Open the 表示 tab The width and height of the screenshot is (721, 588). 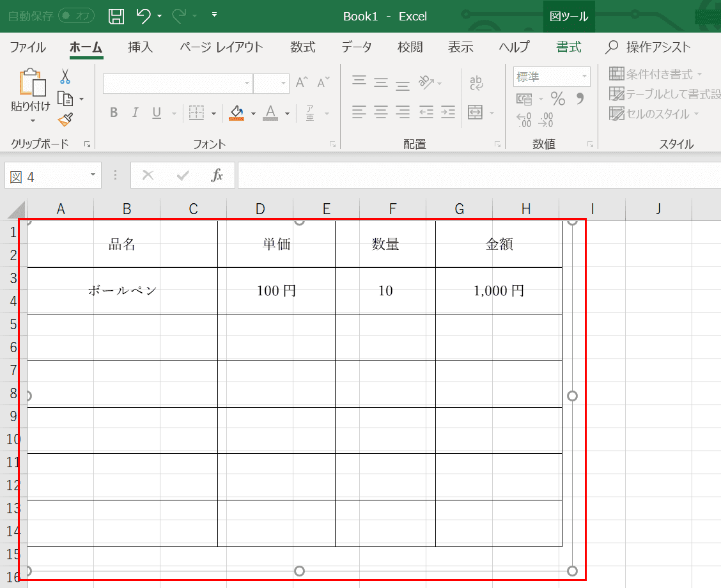(461, 47)
